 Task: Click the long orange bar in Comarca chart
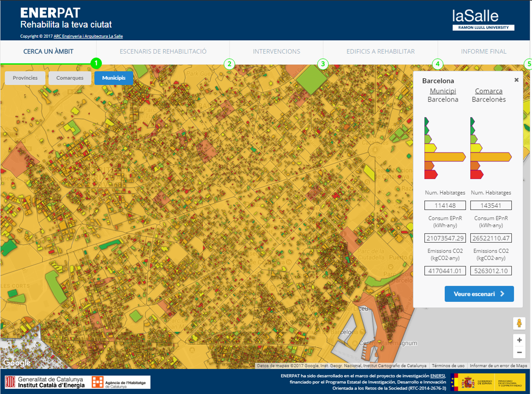click(491, 157)
